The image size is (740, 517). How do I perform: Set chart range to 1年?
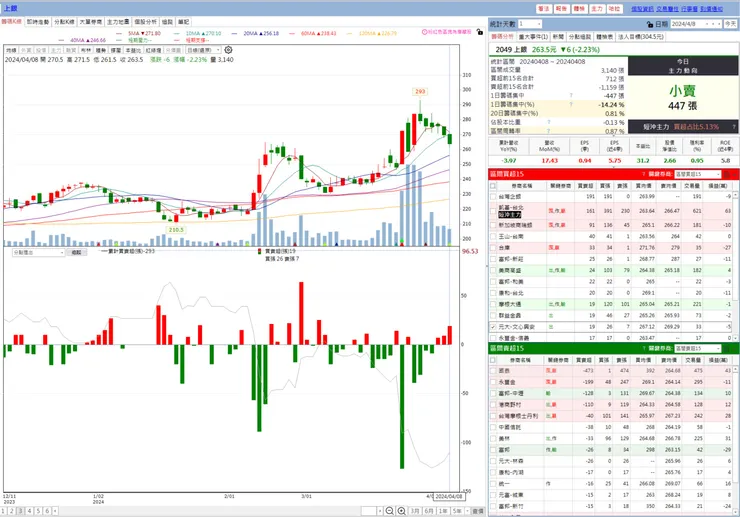443,511
